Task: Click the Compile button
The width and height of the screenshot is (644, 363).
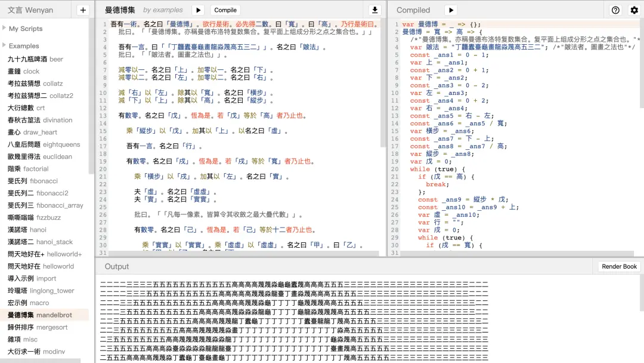Action: pos(225,10)
